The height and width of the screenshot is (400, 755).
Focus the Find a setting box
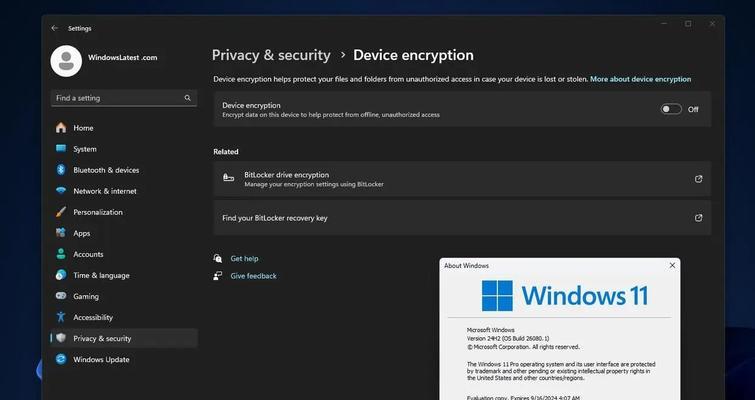(124, 98)
